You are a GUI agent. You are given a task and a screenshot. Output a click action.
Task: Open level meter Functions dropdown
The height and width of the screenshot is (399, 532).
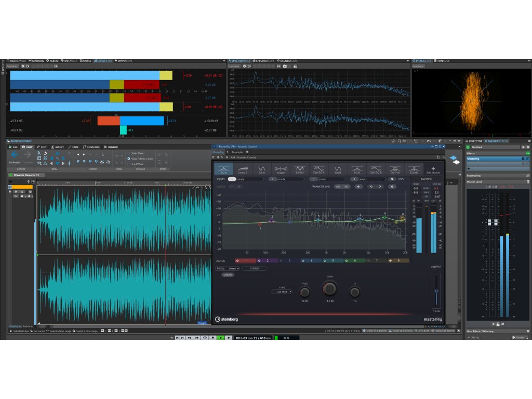(x=12, y=66)
